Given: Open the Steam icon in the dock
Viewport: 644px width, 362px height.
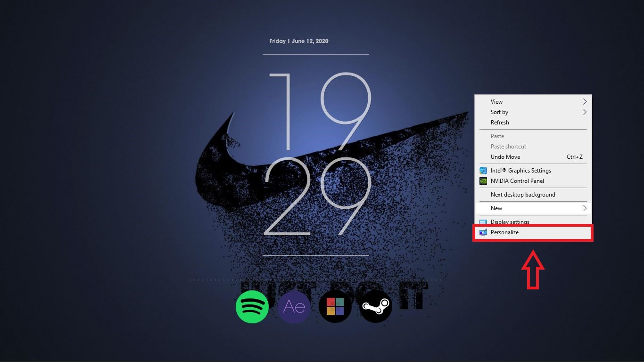Looking at the screenshot, I should (x=376, y=307).
